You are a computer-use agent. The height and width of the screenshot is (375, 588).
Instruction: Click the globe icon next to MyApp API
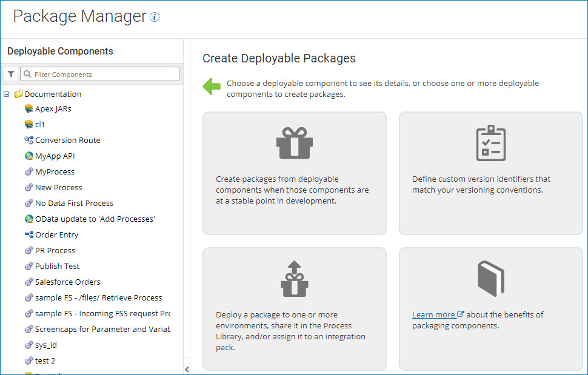coord(28,156)
